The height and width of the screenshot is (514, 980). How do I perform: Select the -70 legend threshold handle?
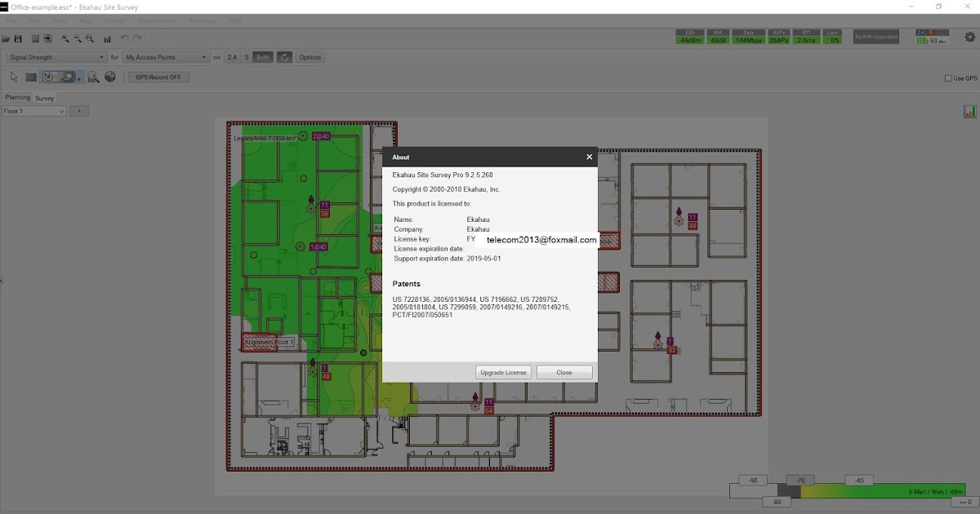pyautogui.click(x=801, y=480)
